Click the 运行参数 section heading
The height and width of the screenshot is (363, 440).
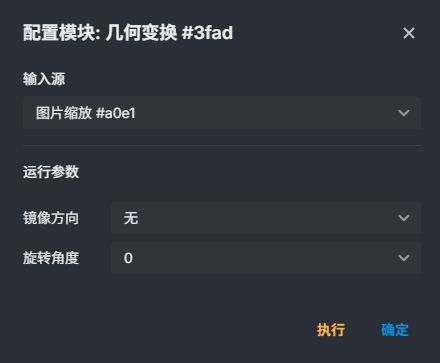coord(51,172)
